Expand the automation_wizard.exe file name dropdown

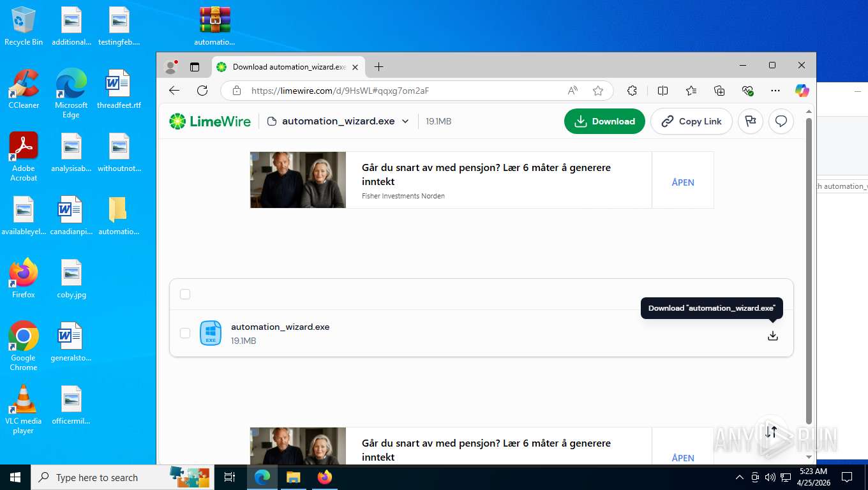pyautogui.click(x=405, y=121)
